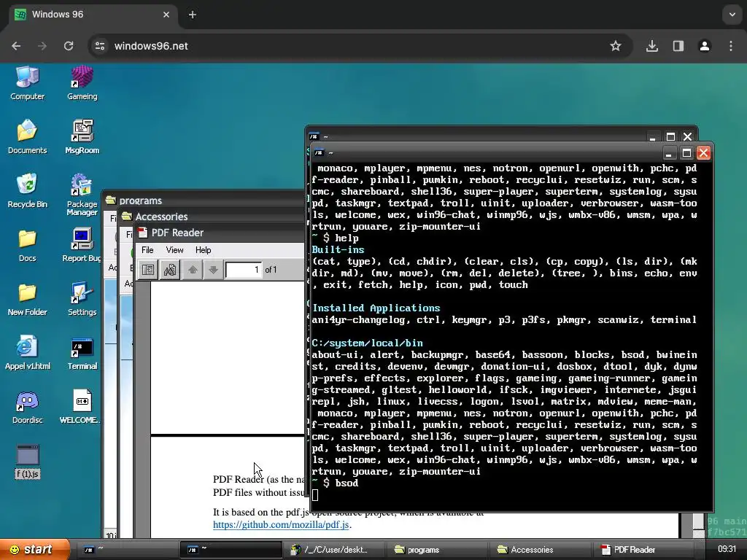Switch to the first terminal taskbar item

tap(126, 549)
